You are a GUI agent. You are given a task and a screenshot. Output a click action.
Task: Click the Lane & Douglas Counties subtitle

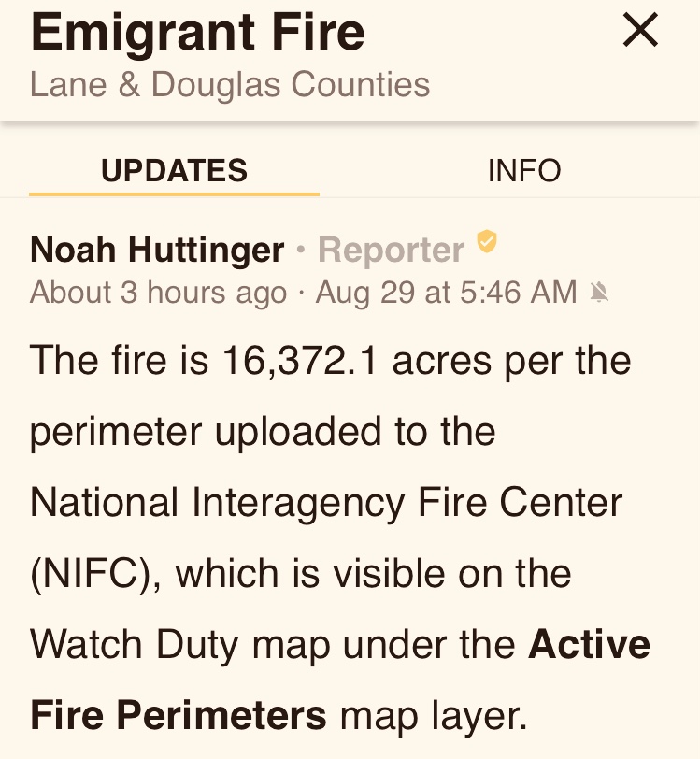230,84
